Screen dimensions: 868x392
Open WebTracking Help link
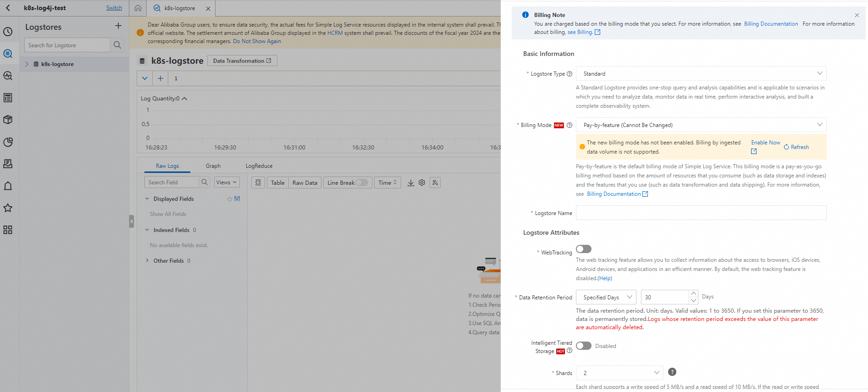pos(605,278)
